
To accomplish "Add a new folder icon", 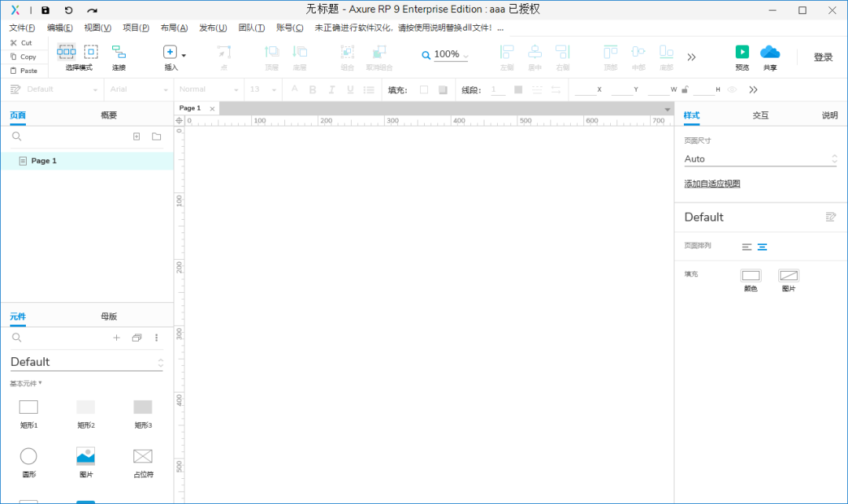I will (x=157, y=137).
